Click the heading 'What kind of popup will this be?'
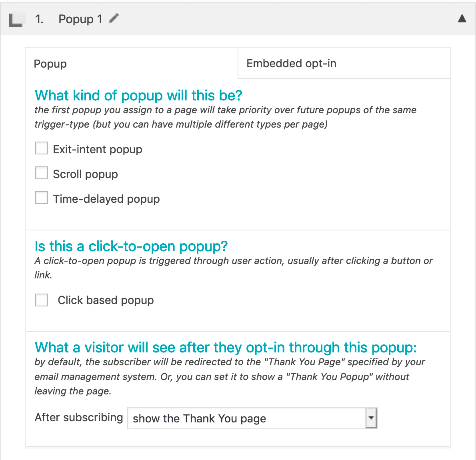Screen dimensions: 476x460 click(x=138, y=95)
